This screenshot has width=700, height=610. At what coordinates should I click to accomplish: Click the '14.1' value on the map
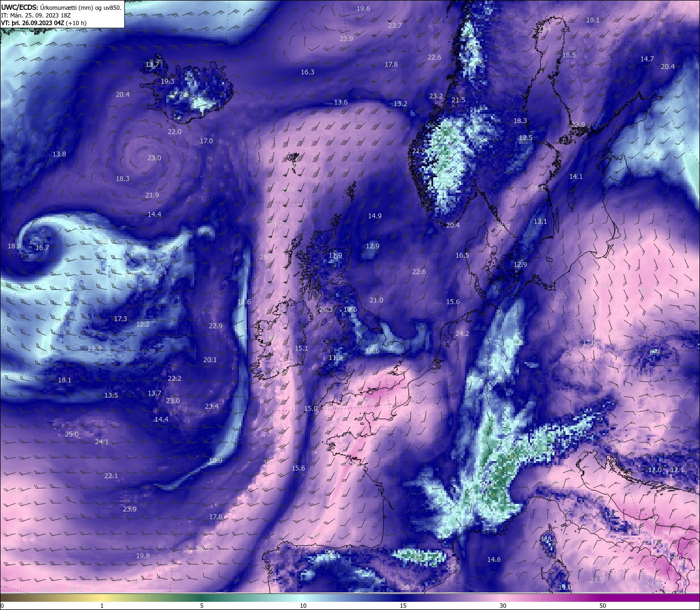(x=576, y=177)
